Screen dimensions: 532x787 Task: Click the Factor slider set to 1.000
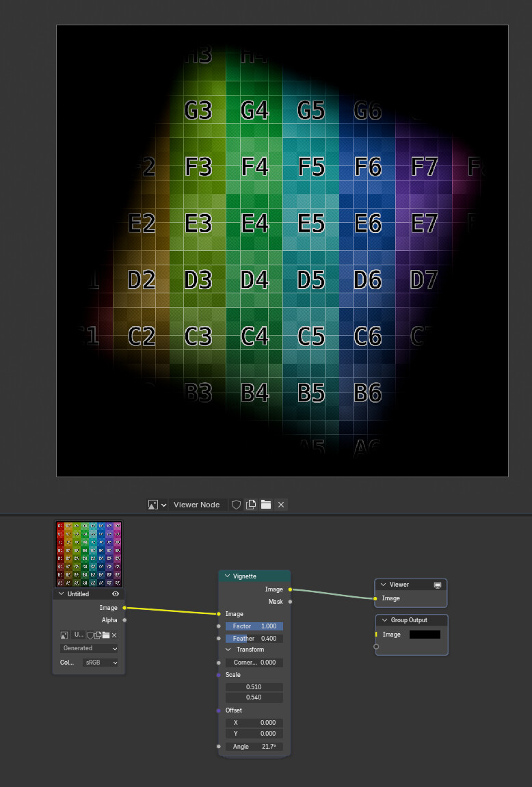pyautogui.click(x=254, y=626)
